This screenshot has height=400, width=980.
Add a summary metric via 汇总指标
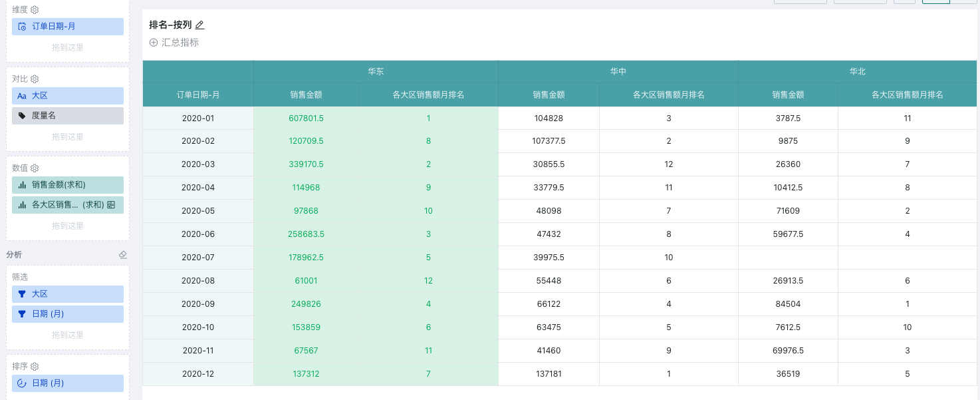click(180, 43)
